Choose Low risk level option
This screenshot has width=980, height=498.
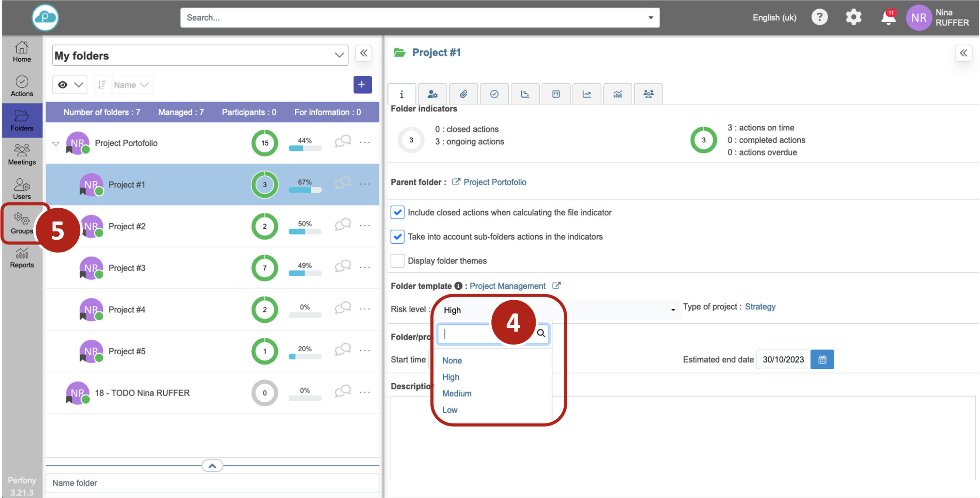point(450,410)
